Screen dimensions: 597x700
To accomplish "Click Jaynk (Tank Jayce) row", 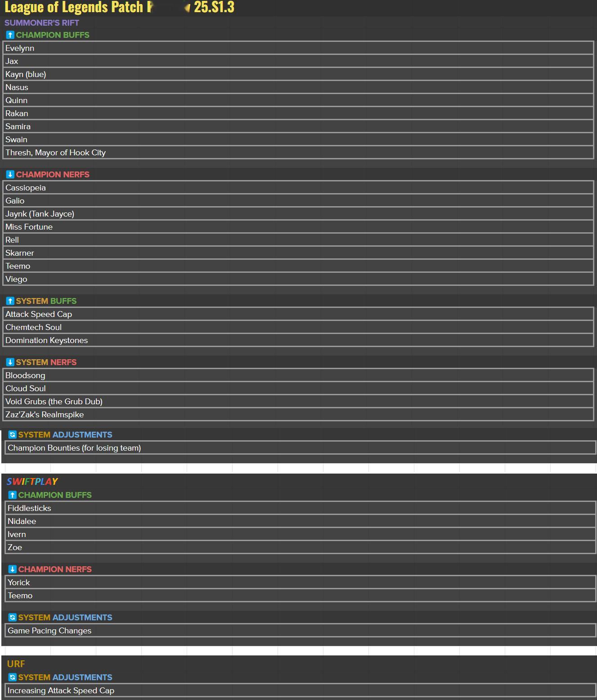I will tap(298, 214).
